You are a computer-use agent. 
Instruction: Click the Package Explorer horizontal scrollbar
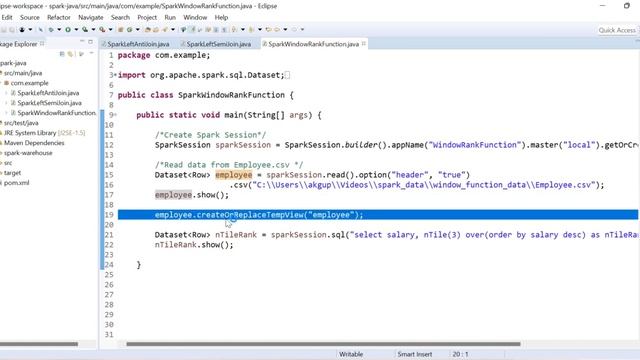click(39, 344)
